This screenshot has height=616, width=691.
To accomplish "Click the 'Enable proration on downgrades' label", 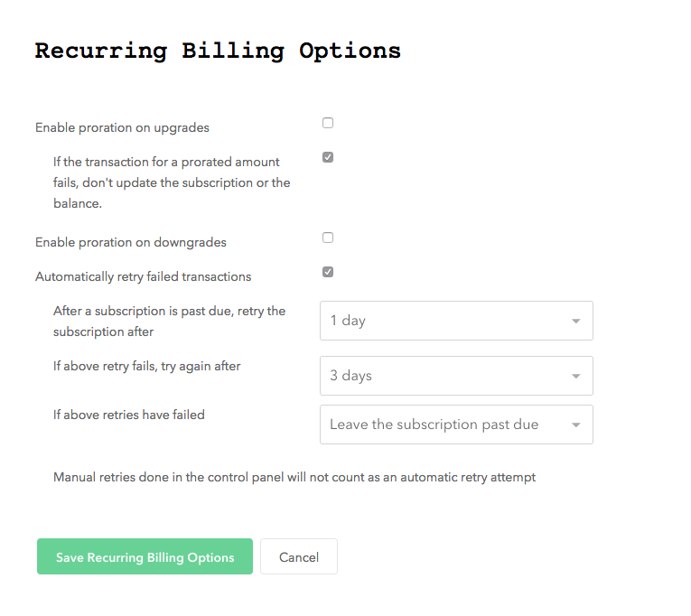I will point(131,242).
